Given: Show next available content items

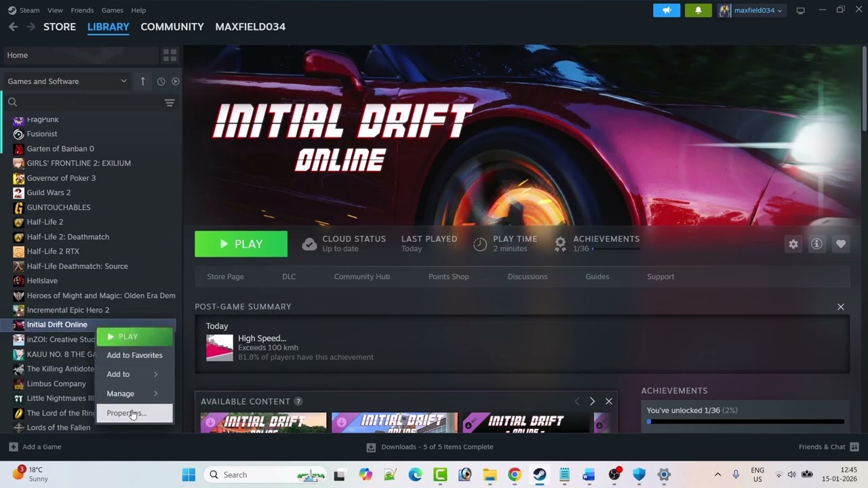Looking at the screenshot, I should (x=592, y=401).
